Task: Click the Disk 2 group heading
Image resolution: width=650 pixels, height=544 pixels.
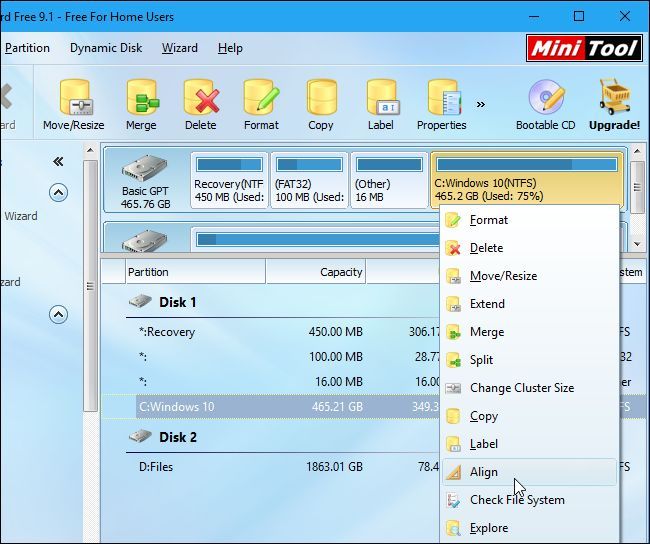Action: point(178,437)
